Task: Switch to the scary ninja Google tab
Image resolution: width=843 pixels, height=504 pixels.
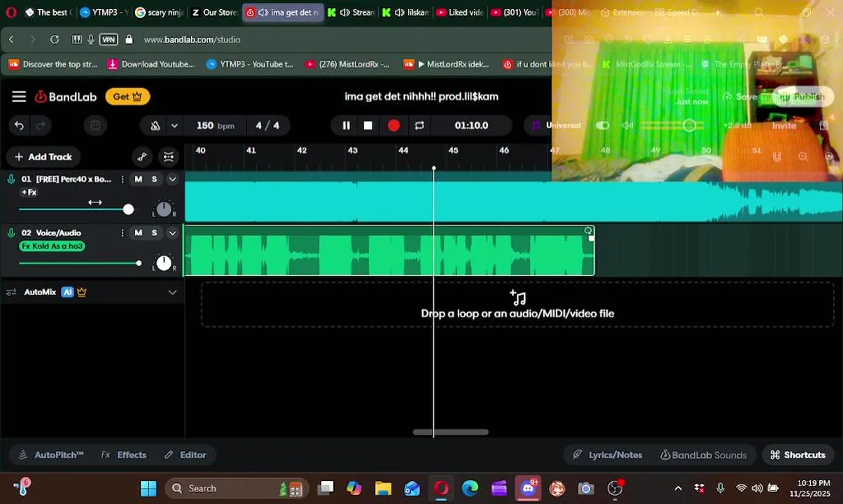Action: [159, 13]
